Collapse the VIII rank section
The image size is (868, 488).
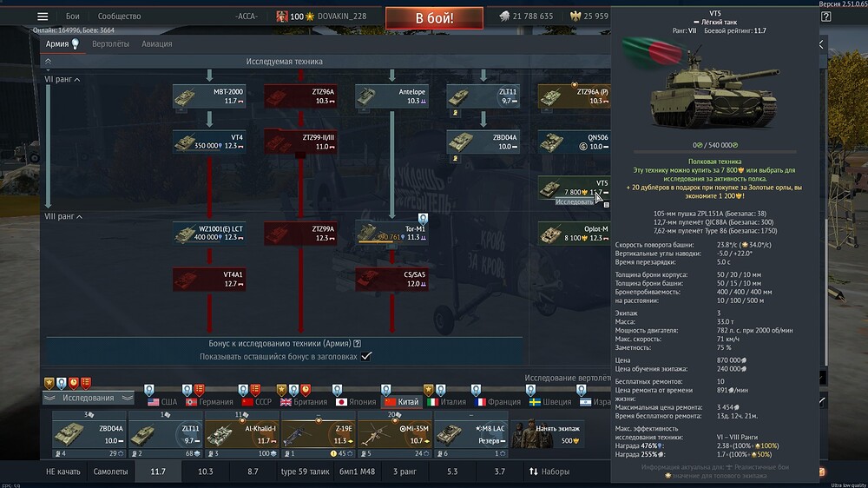(80, 216)
